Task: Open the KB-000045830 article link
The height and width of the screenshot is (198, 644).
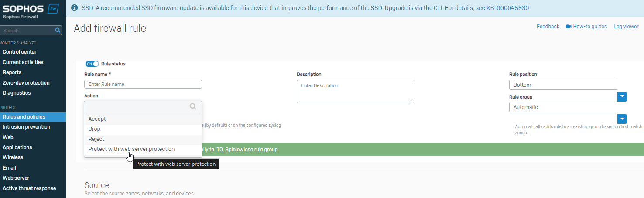Action: 508,8
